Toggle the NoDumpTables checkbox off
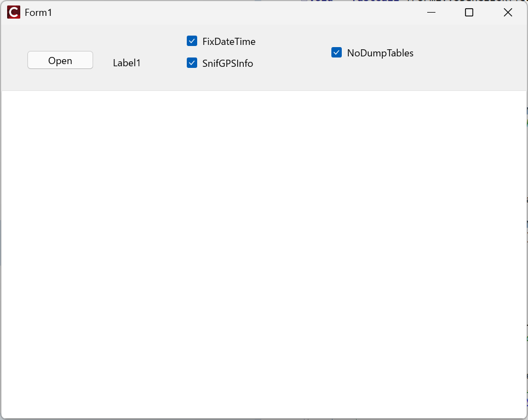 click(x=336, y=53)
